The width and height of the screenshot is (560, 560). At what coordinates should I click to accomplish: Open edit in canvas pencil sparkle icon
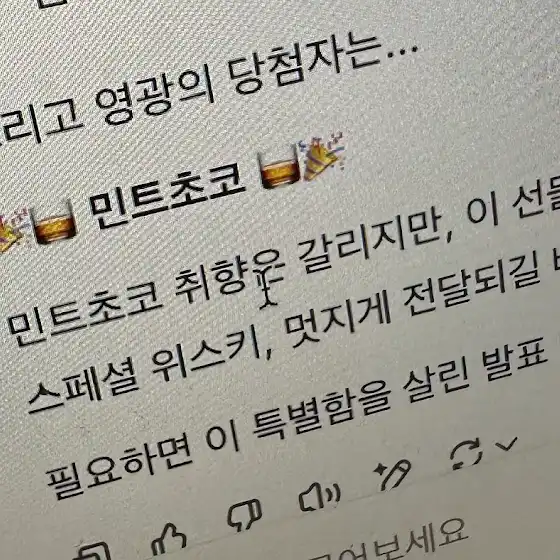coord(393,474)
